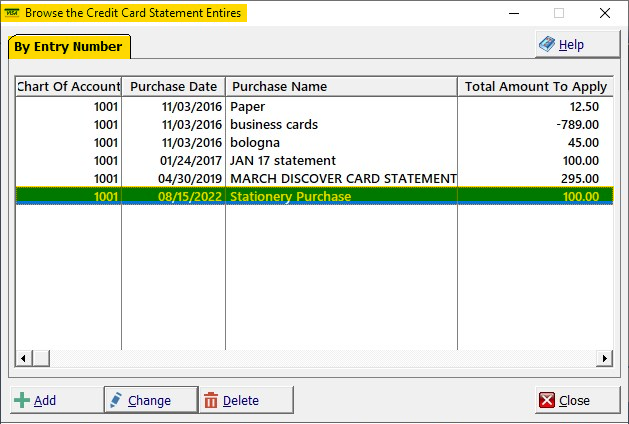Viewport: 629px width, 424px height.
Task: Click Chart Of Account column header
Action: 68,86
